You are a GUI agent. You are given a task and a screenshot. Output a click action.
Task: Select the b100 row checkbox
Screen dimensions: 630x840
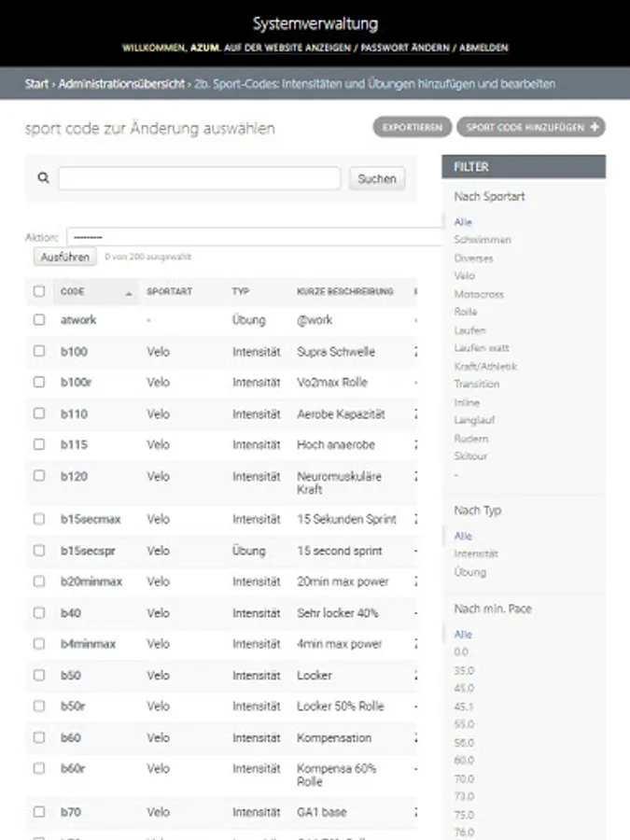(x=39, y=351)
